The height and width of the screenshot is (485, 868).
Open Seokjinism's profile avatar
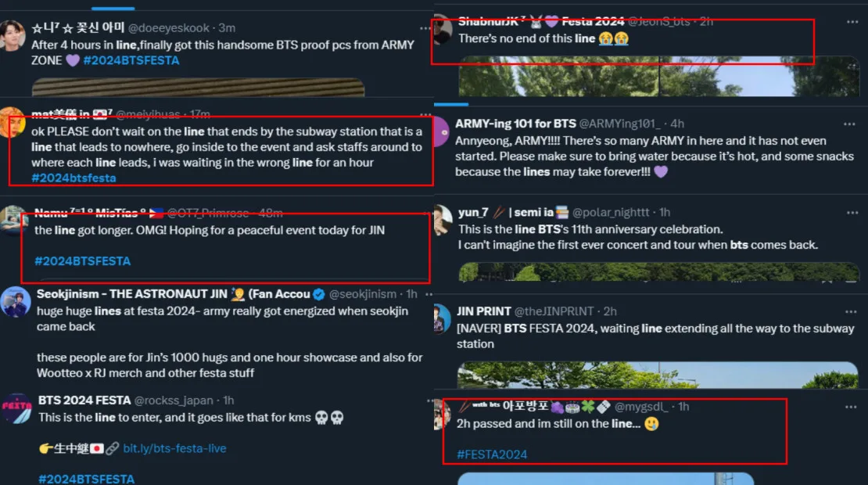point(16,302)
